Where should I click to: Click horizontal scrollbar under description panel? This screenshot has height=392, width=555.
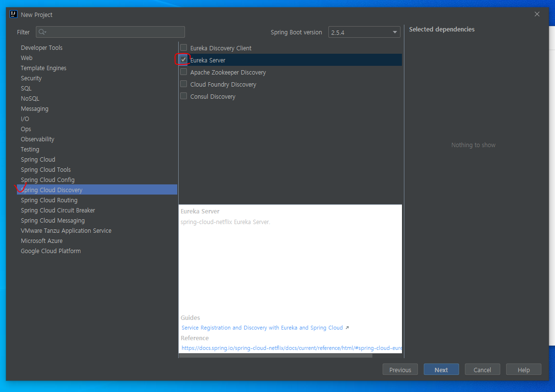pyautogui.click(x=276, y=356)
